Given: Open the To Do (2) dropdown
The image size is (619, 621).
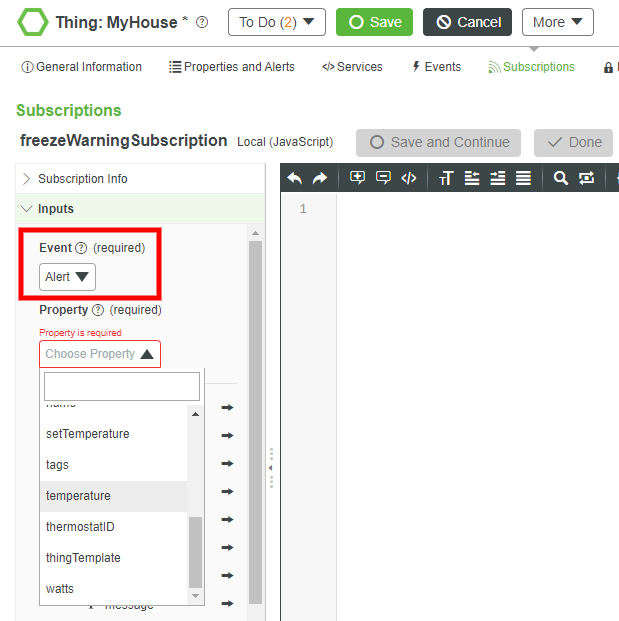Looking at the screenshot, I should pos(277,22).
